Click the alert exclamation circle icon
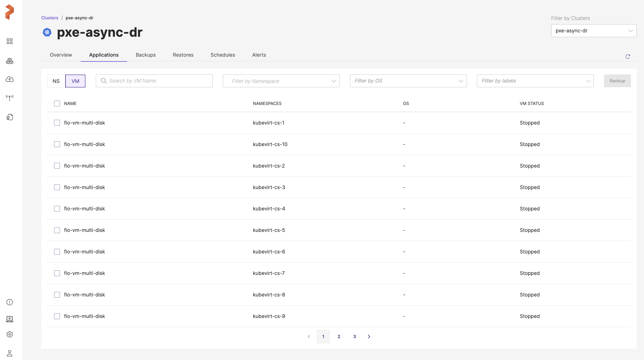The image size is (644, 360). click(x=9, y=302)
